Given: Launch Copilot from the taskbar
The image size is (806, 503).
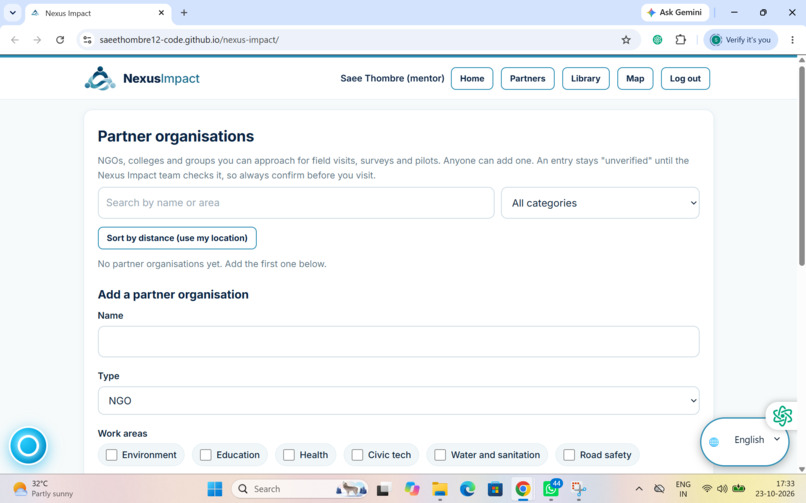Looking at the screenshot, I should [x=412, y=489].
